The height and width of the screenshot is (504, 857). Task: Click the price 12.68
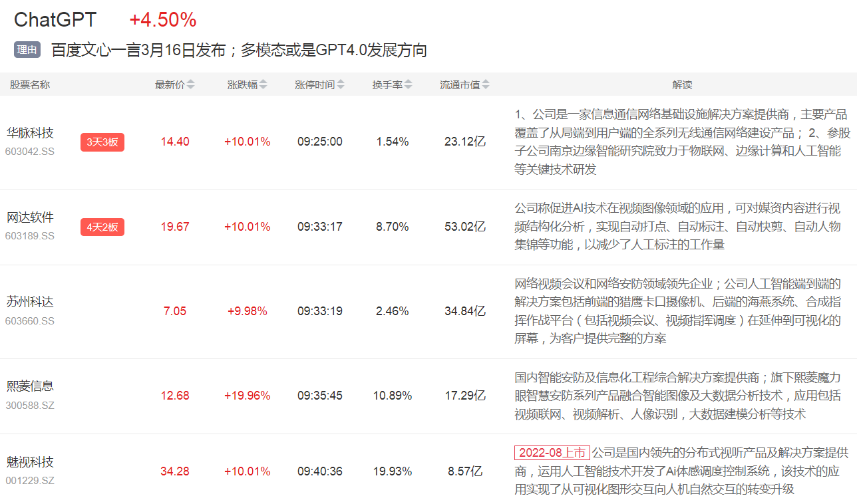pos(175,396)
